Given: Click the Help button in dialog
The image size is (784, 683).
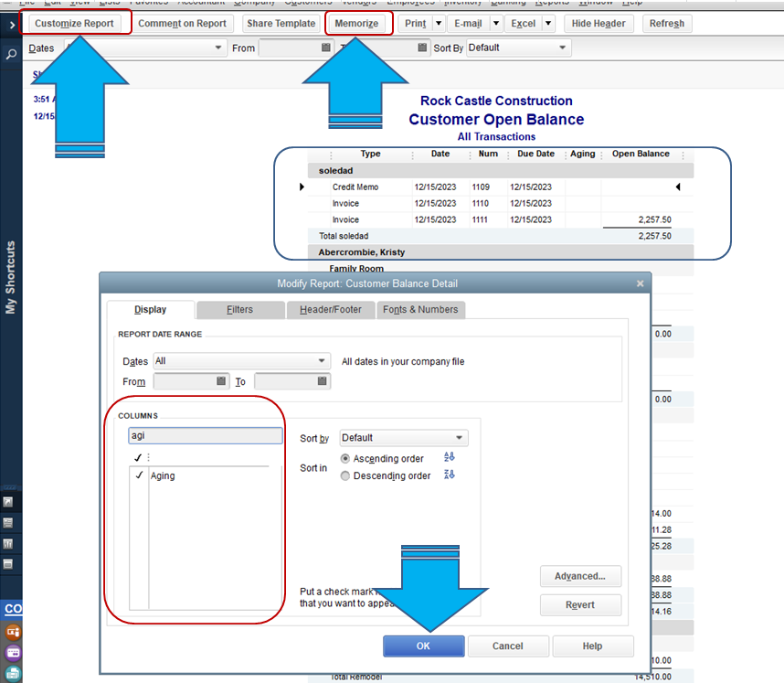Looking at the screenshot, I should coord(592,646).
